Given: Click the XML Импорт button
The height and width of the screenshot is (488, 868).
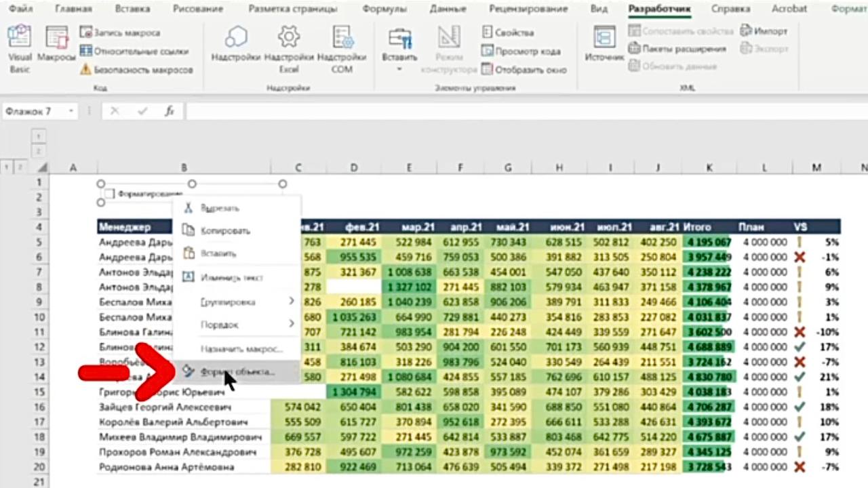Looking at the screenshot, I should coord(764,31).
